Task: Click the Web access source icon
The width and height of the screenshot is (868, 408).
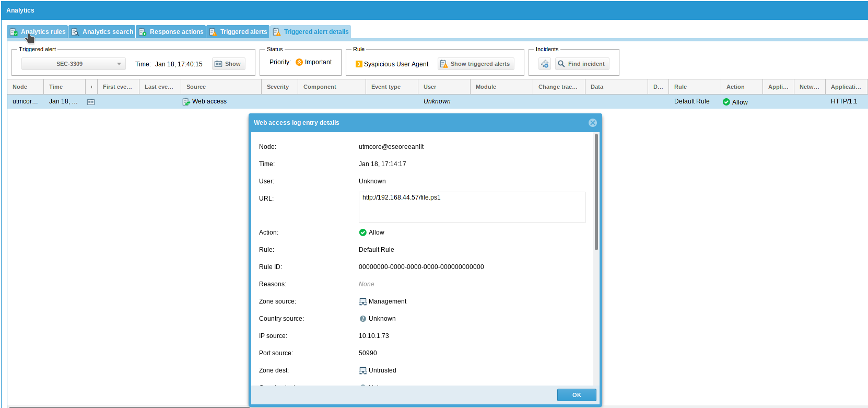Action: [186, 102]
